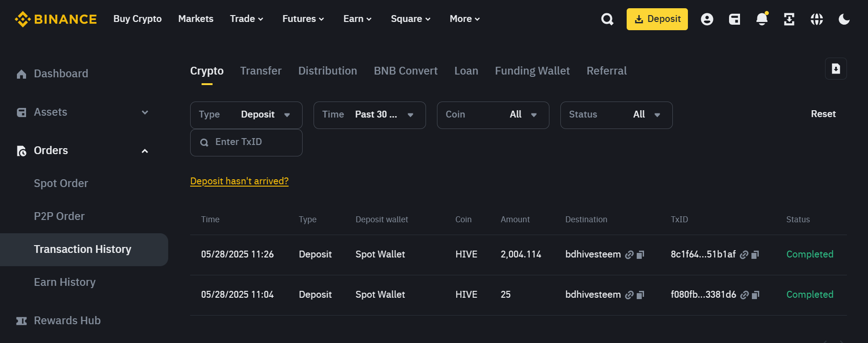Open Dashboard in sidebar
The width and height of the screenshot is (868, 343).
pyautogui.click(x=61, y=74)
